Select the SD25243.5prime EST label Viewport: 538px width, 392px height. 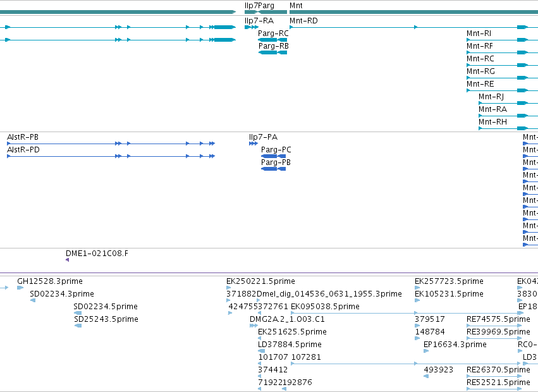[x=106, y=319]
